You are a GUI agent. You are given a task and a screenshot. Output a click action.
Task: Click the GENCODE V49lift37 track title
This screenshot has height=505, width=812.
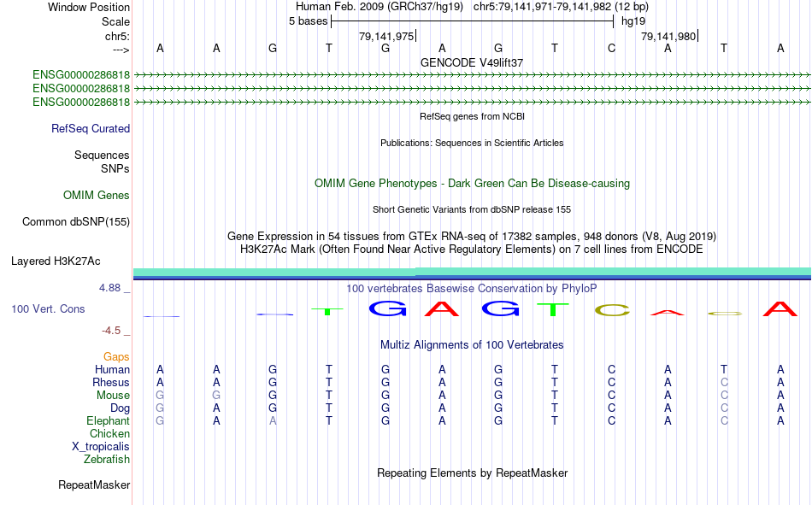(x=472, y=62)
